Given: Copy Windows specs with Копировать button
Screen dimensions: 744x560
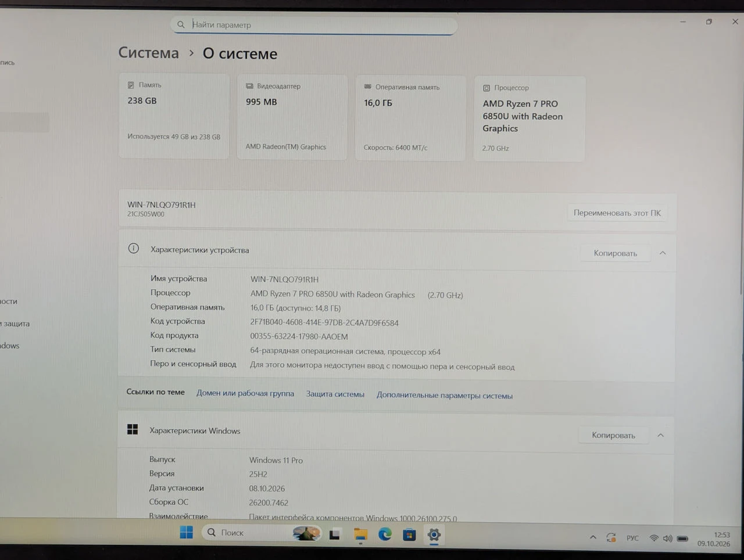Looking at the screenshot, I should 613,435.
